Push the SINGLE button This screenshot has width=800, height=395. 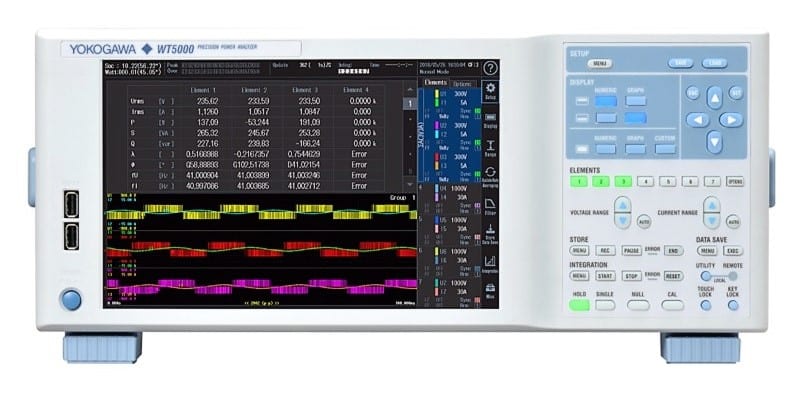(605, 305)
